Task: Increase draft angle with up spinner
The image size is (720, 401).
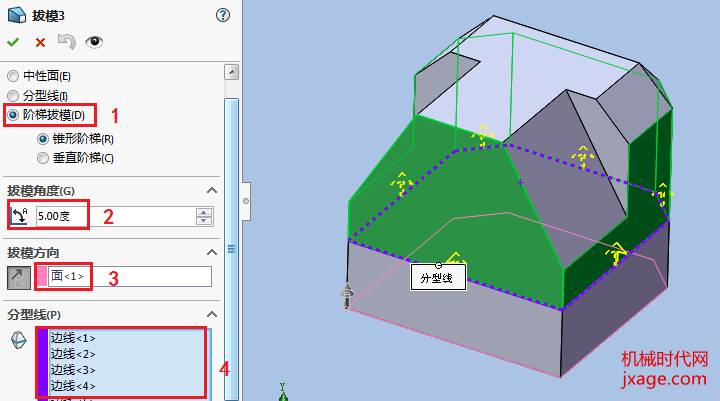Action: click(x=204, y=212)
